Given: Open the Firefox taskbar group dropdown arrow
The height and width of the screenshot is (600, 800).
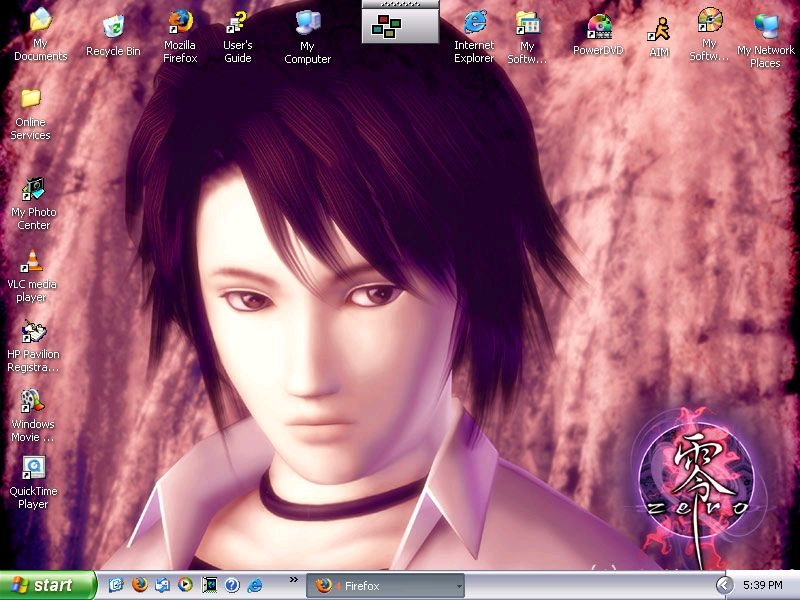Looking at the screenshot, I should click(459, 586).
